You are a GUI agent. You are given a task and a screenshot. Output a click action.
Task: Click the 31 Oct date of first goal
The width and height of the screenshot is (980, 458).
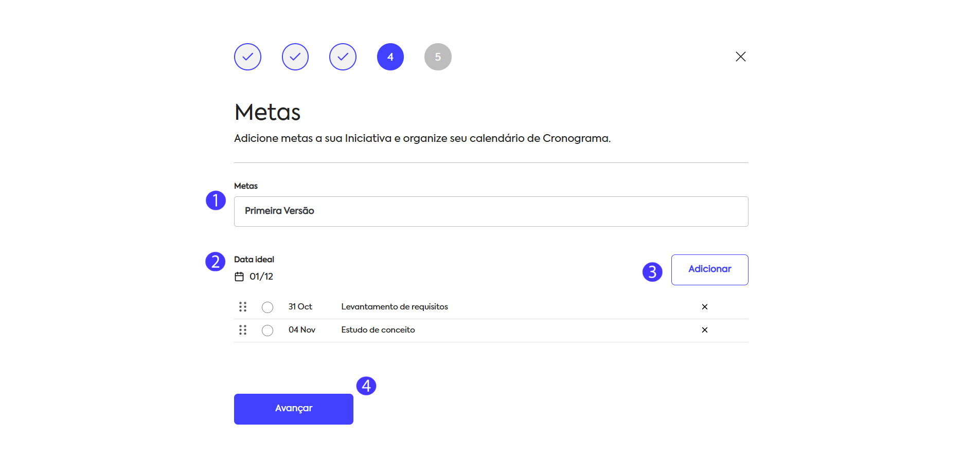pos(300,307)
